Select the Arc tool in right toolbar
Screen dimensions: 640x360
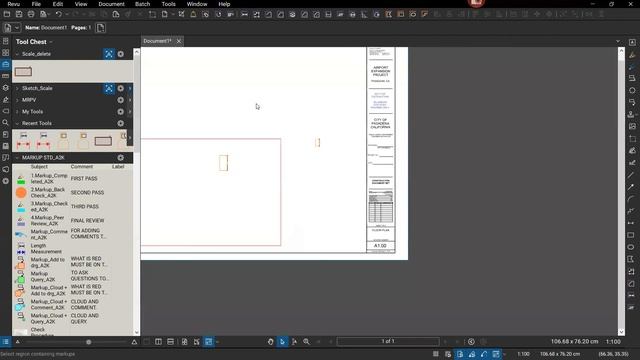click(x=631, y=199)
